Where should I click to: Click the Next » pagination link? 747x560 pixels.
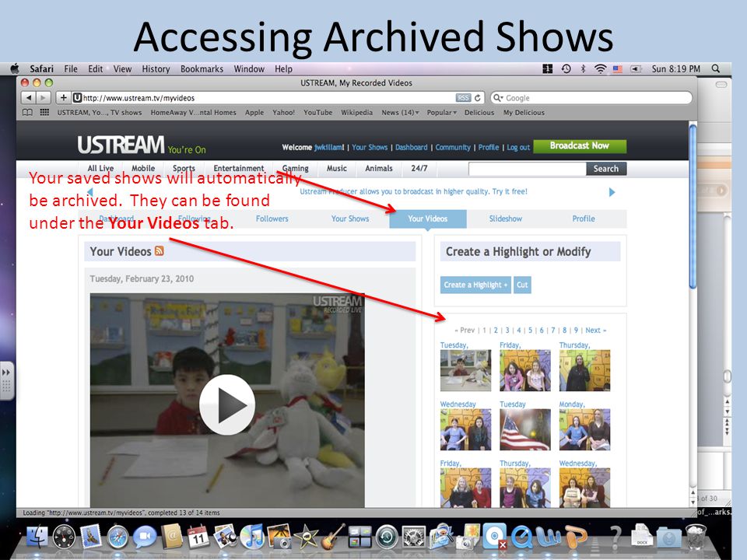[x=596, y=330]
